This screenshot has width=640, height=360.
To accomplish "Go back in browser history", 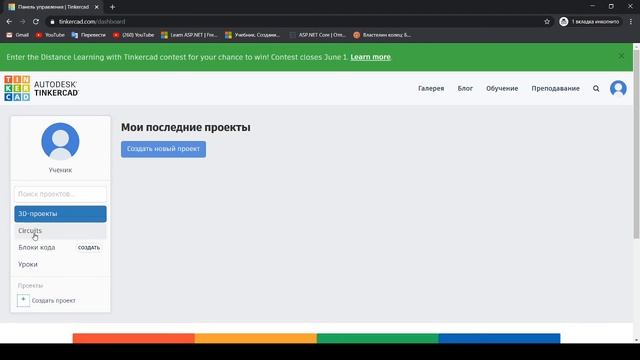I will [x=9, y=22].
